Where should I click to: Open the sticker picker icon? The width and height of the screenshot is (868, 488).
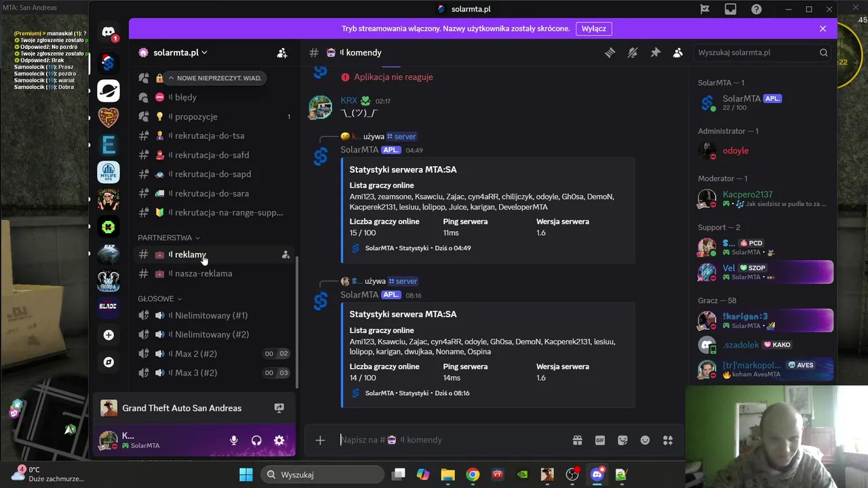tap(623, 440)
